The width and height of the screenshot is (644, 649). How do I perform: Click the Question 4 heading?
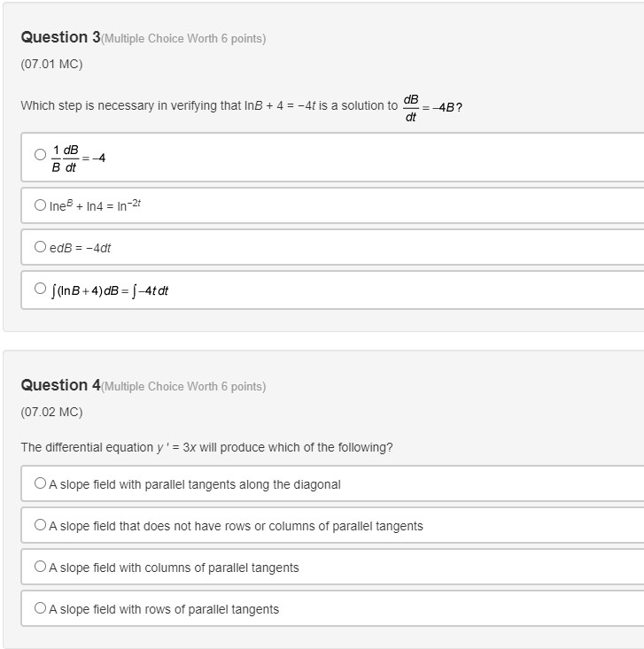[60, 385]
